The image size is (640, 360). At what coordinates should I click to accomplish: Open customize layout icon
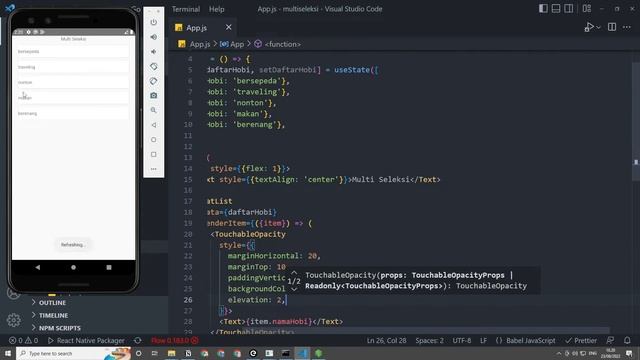pyautogui.click(x=587, y=9)
